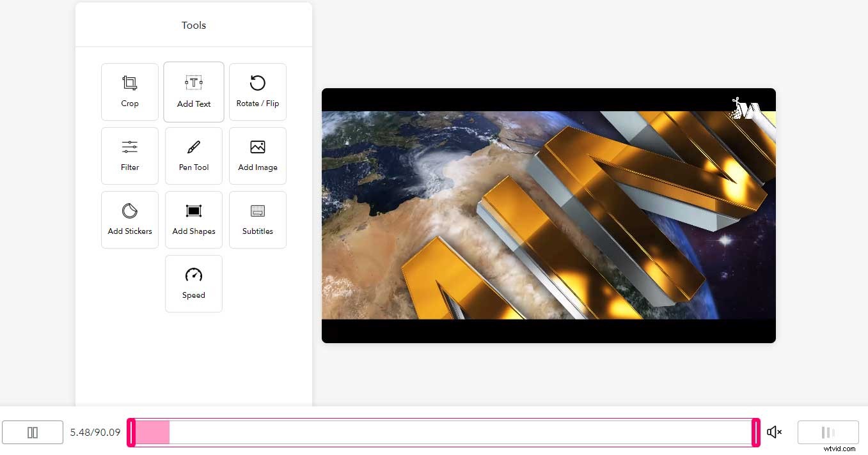The width and height of the screenshot is (868, 455).
Task: Pause the video playback
Action: pos(828,433)
